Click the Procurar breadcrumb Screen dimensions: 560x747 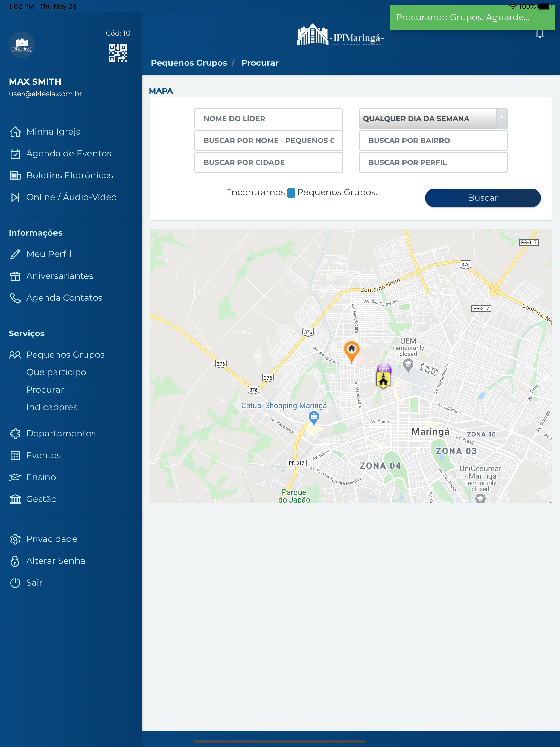click(260, 63)
